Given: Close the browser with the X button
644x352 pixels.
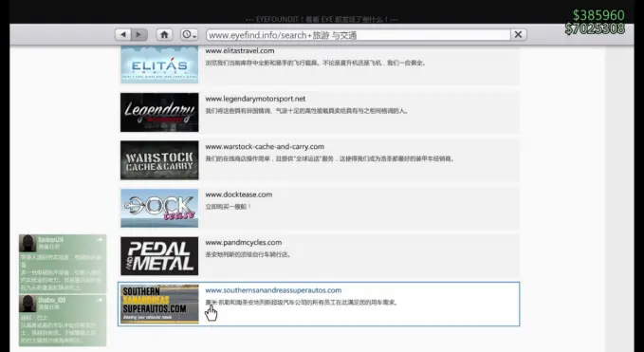Looking at the screenshot, I should click(518, 35).
